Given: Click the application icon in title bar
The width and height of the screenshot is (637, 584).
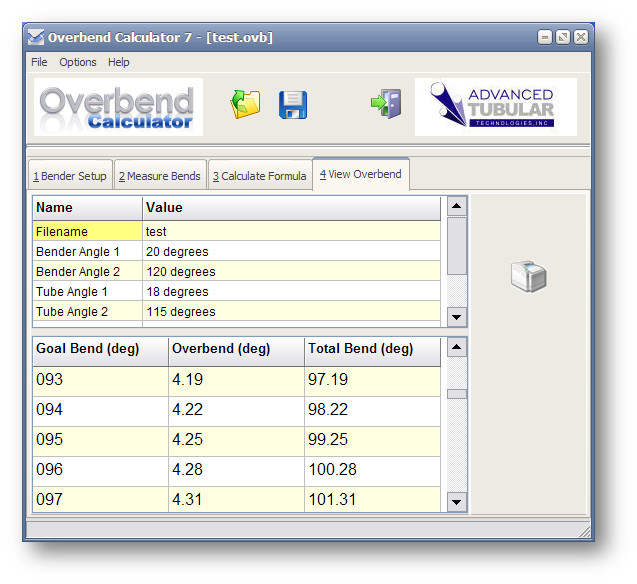Looking at the screenshot, I should coord(36,37).
